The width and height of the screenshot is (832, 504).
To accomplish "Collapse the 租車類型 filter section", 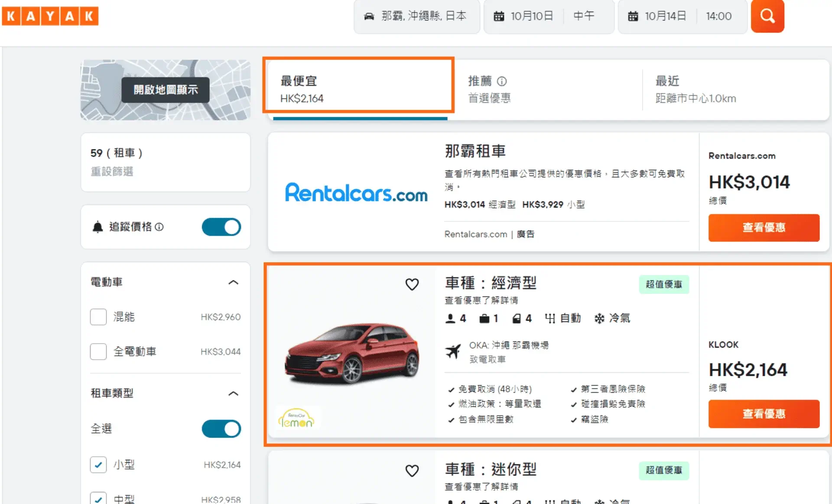I will coord(233,393).
